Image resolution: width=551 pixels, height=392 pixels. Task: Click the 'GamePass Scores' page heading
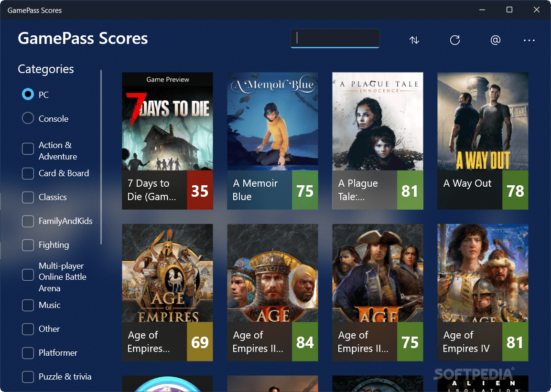pyautogui.click(x=83, y=38)
